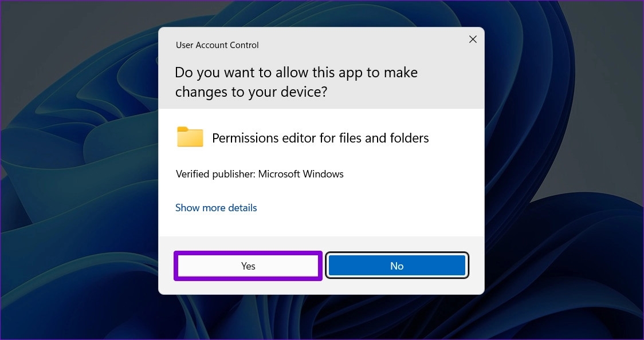Click the 'Permissions editor for files and folders' text
The width and height of the screenshot is (644, 340).
pos(320,138)
